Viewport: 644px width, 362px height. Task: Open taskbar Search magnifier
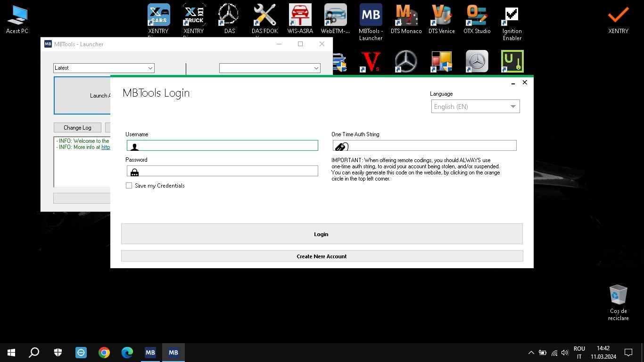point(34,353)
